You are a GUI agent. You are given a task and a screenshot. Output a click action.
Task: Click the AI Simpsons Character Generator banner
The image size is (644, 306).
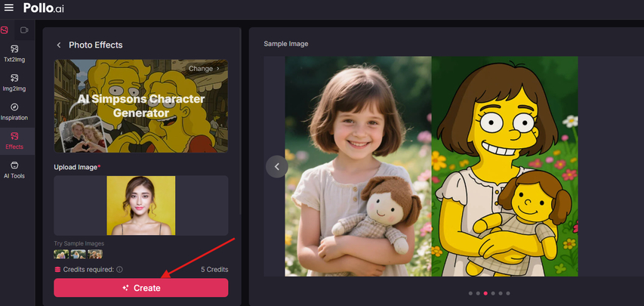click(140, 107)
